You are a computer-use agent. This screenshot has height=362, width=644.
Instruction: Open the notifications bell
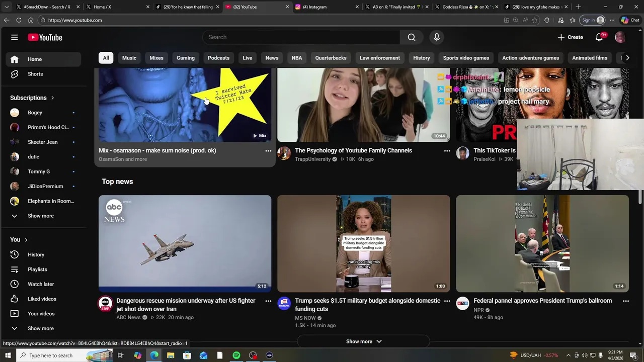pyautogui.click(x=599, y=37)
